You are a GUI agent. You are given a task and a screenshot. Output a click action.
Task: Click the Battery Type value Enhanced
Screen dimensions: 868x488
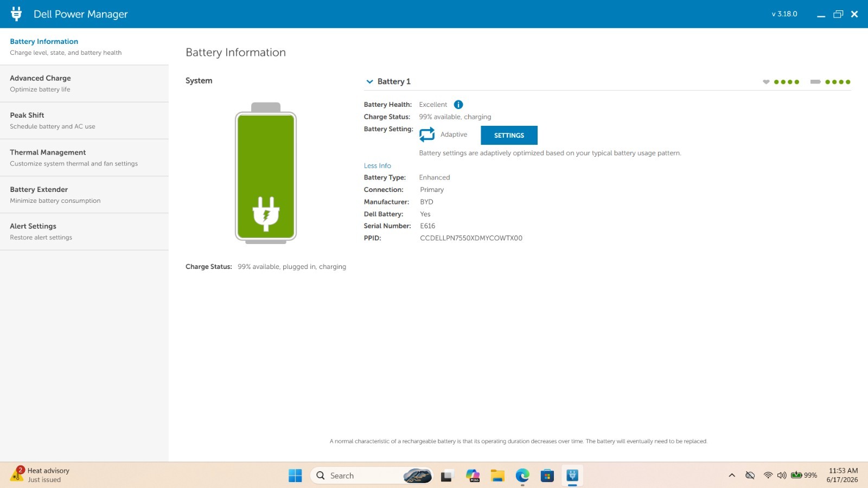(435, 177)
